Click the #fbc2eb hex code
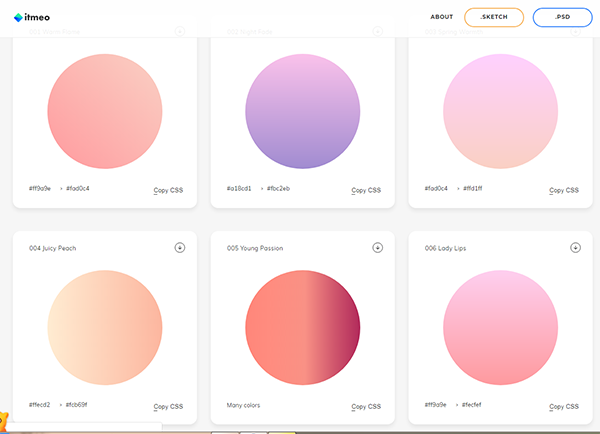This screenshot has height=434, width=600. 276,188
